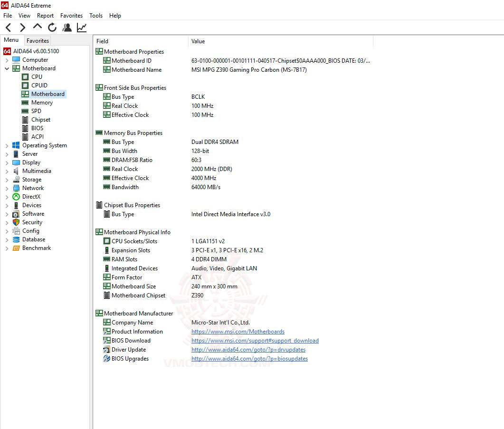
Task: Expand the Storage tree node
Action: coord(7,180)
